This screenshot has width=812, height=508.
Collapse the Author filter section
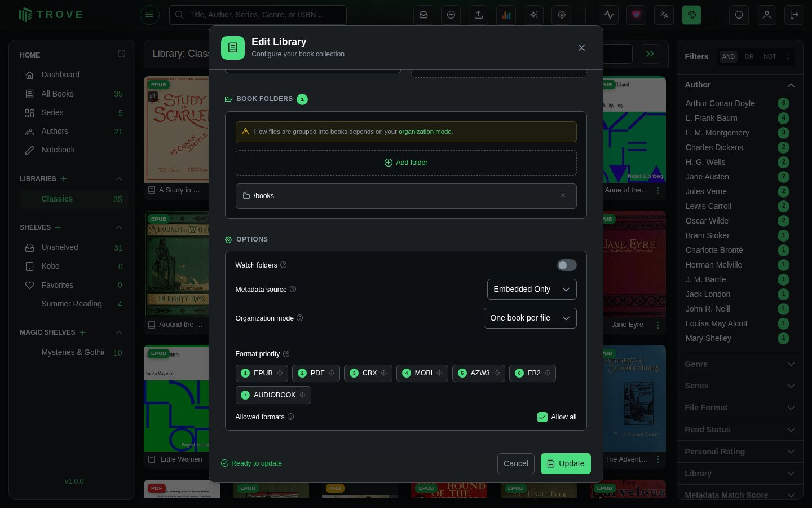(791, 85)
